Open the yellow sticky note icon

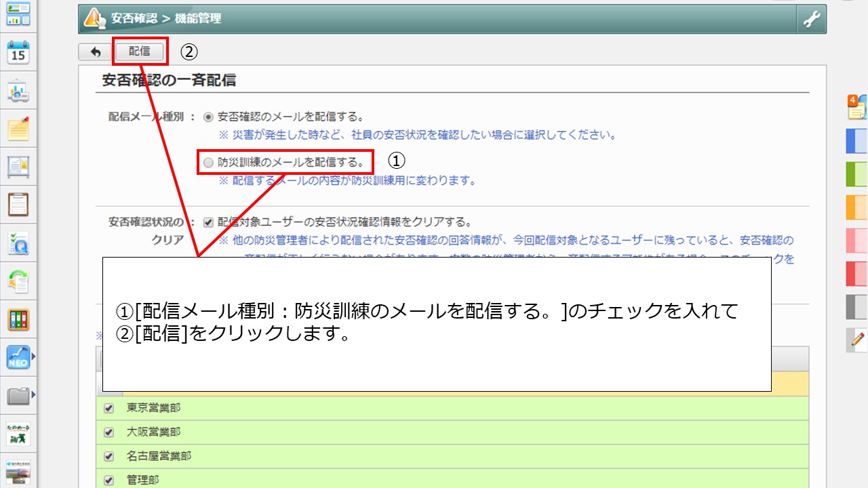[18, 129]
